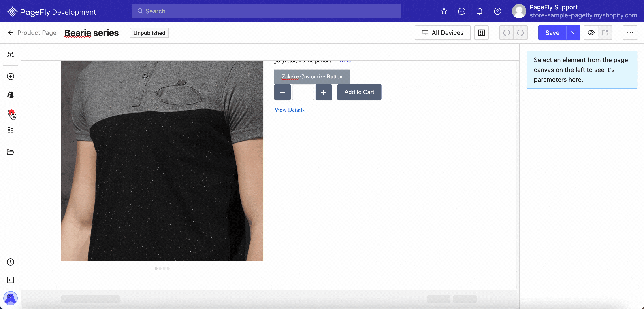This screenshot has height=309, width=644.
Task: Go back using Product Page arrow
Action: [x=11, y=33]
